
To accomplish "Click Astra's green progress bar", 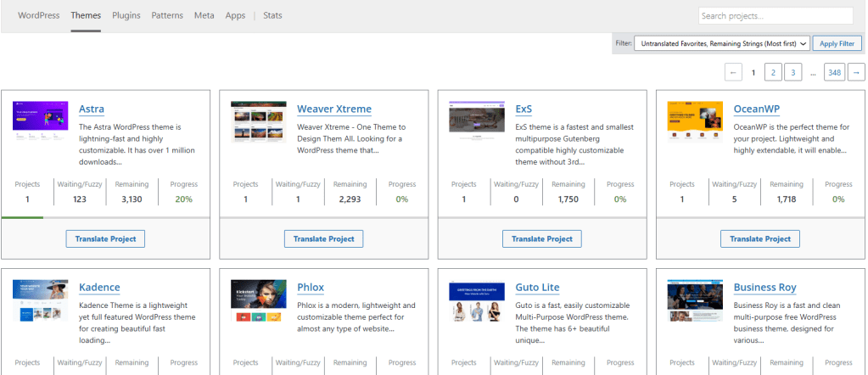I will pos(23,218).
